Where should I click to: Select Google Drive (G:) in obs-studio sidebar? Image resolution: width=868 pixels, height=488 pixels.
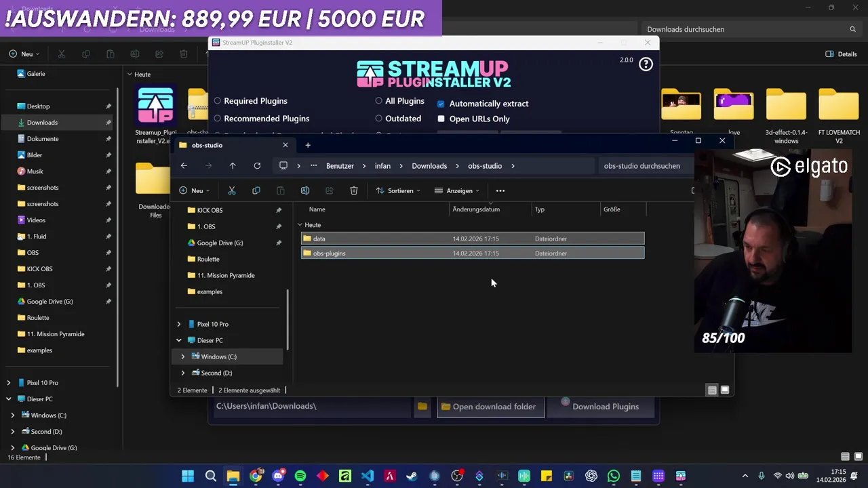(220, 243)
